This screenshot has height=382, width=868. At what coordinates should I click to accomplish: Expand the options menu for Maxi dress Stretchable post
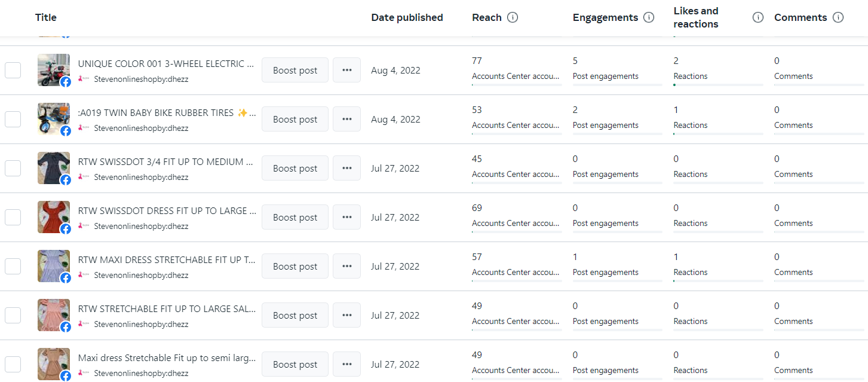pyautogui.click(x=346, y=365)
